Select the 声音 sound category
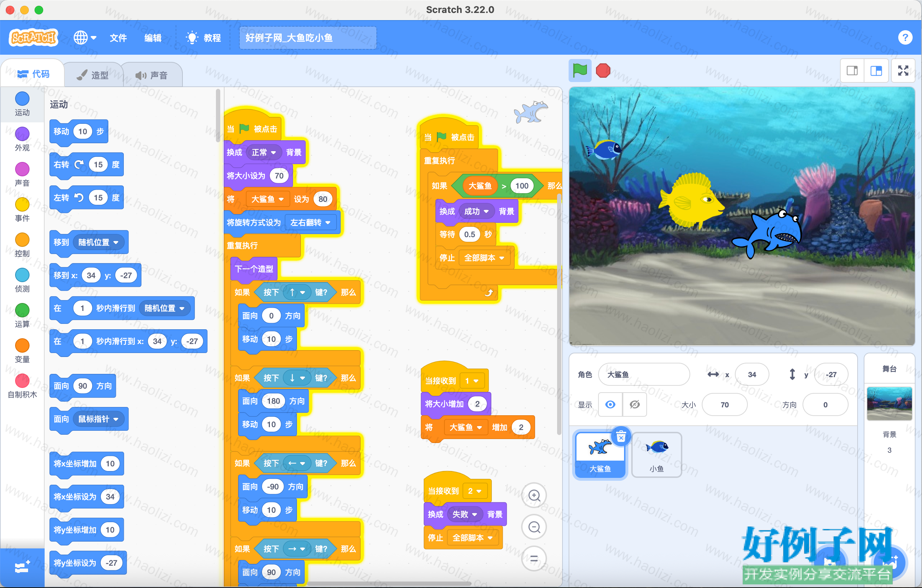Screen dimensions: 922x588 pyautogui.click(x=22, y=175)
